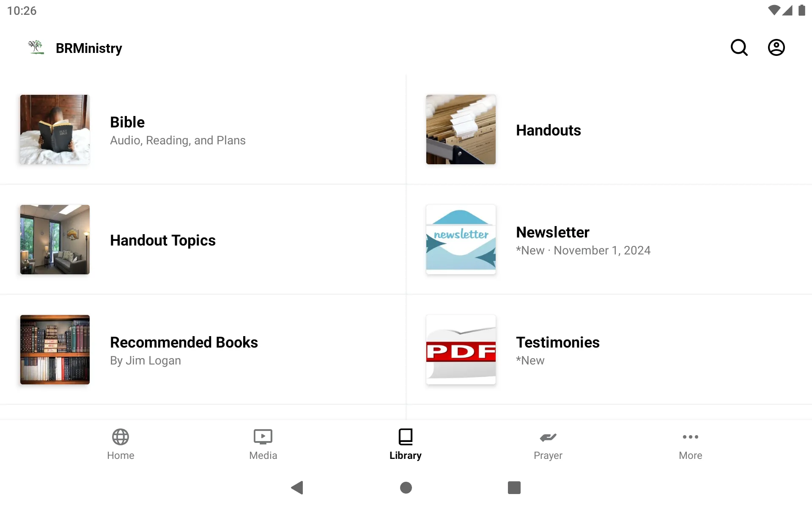
Task: Switch to Home tab
Action: [x=121, y=444]
